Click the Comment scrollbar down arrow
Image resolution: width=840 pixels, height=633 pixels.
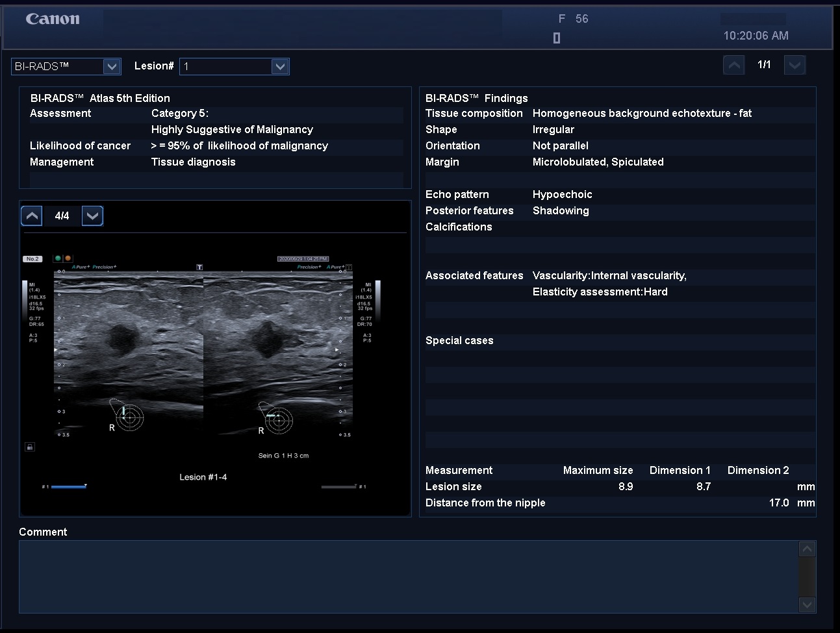807,604
